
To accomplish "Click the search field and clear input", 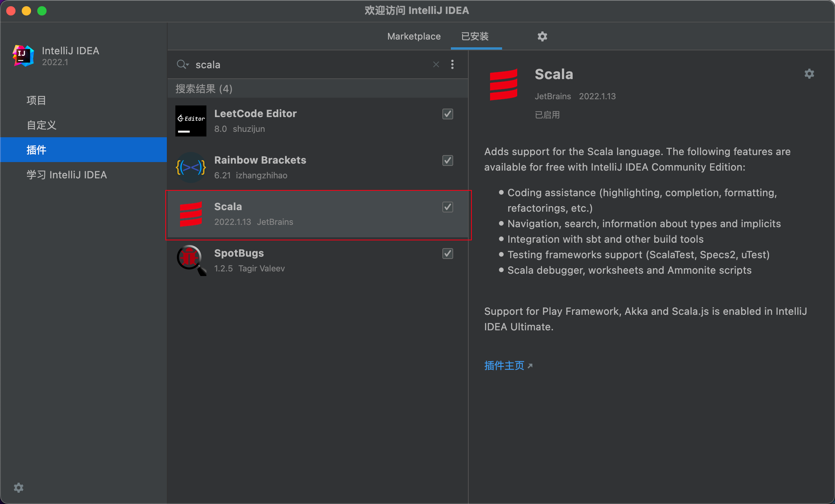I will tap(436, 64).
